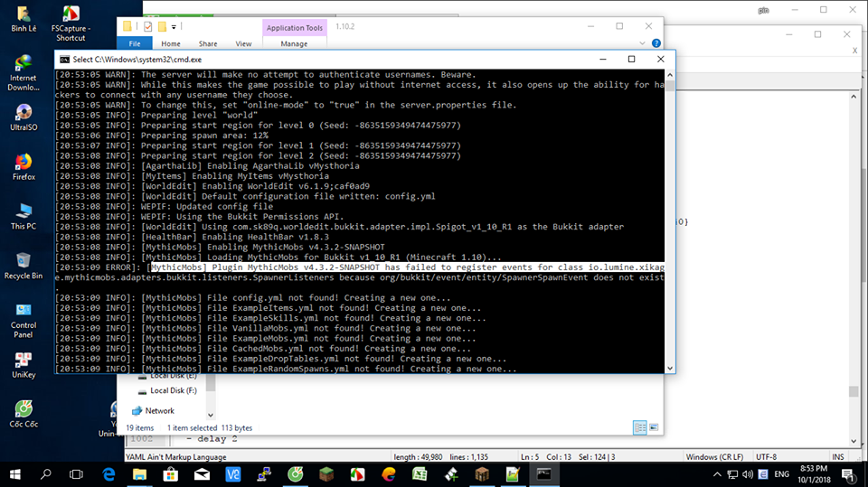Click the cmd window scroll down arrow
Viewport: 868px width, 487px height.
pyautogui.click(x=670, y=368)
